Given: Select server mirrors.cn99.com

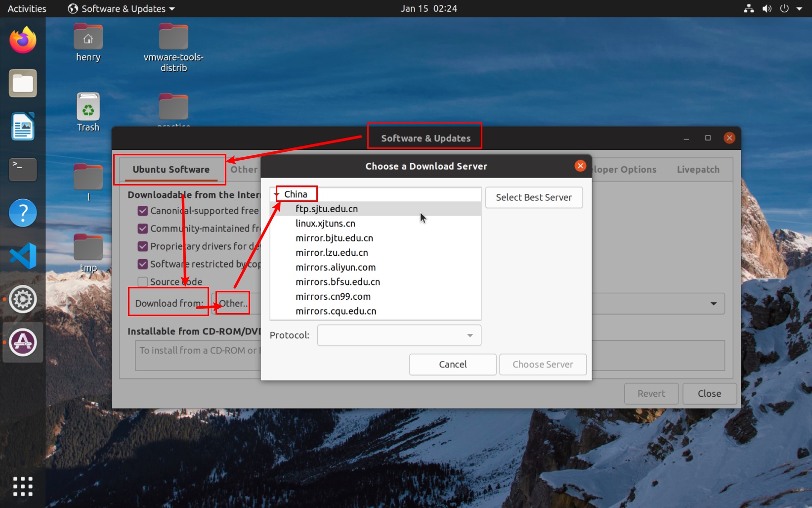Looking at the screenshot, I should click(375, 296).
